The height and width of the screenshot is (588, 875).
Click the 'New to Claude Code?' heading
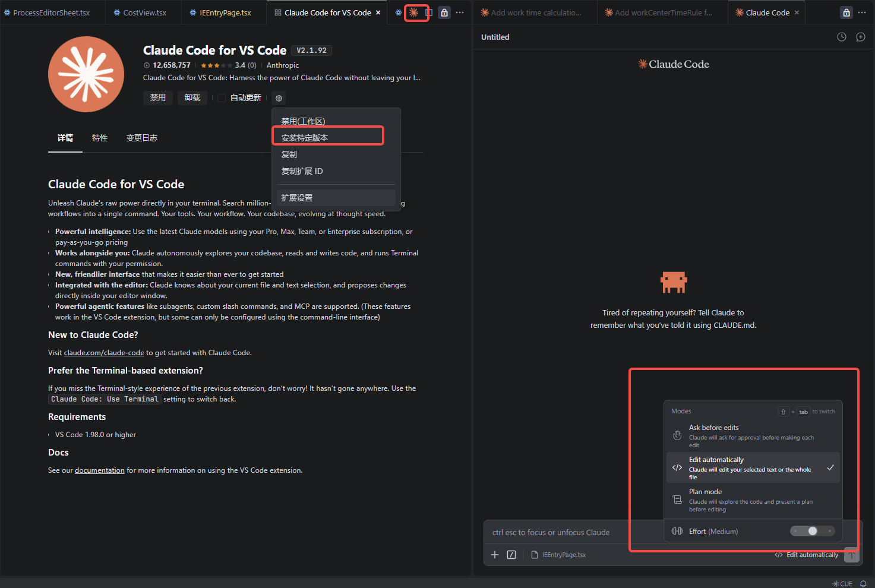click(x=93, y=335)
